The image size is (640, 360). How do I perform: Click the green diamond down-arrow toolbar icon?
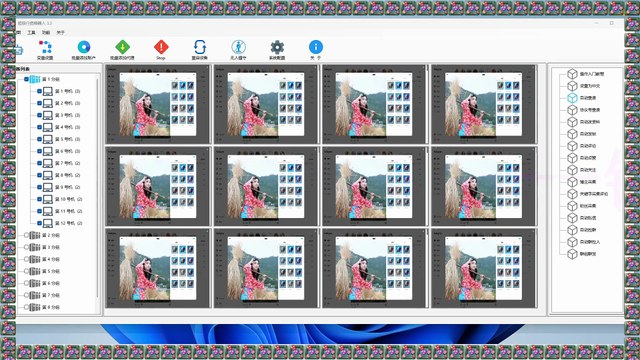(x=122, y=47)
